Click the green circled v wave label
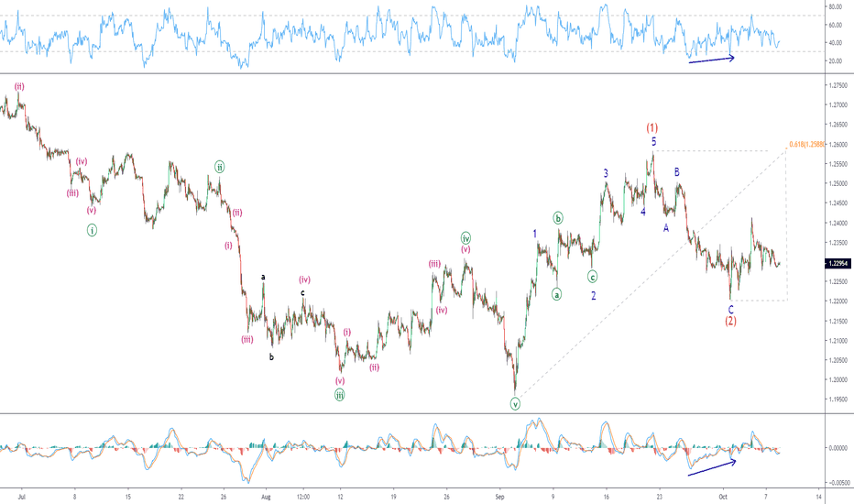Screen dimensions: 854x504 [x=515, y=404]
